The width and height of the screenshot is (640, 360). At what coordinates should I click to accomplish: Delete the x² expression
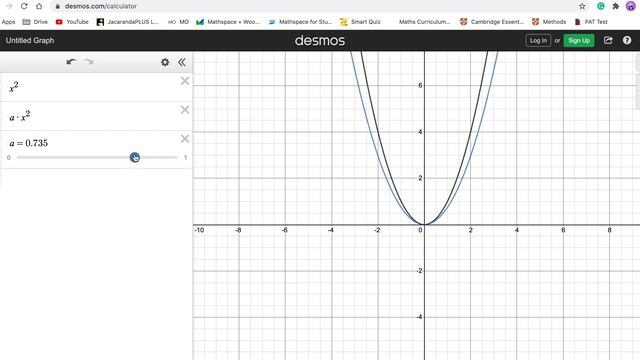[185, 81]
